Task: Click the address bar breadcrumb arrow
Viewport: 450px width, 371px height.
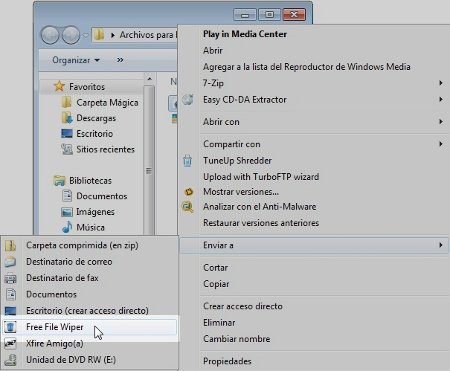Action: click(x=113, y=35)
